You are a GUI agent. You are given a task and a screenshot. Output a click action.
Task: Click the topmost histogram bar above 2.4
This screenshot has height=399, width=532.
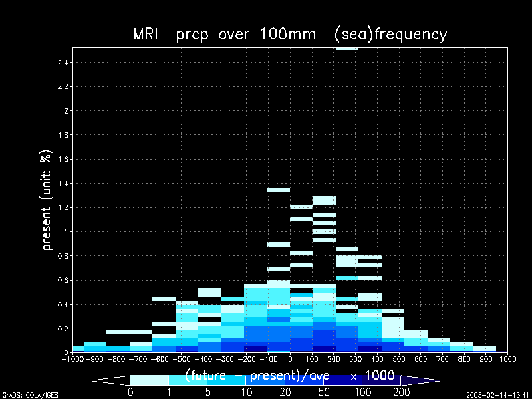point(346,49)
